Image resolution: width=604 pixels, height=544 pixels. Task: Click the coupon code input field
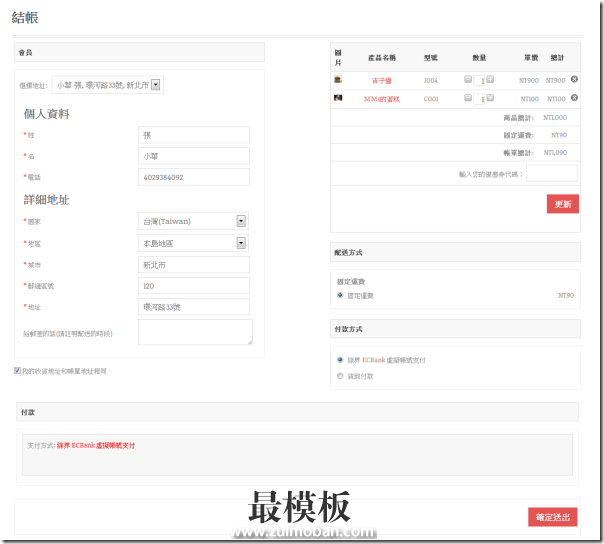tap(551, 173)
